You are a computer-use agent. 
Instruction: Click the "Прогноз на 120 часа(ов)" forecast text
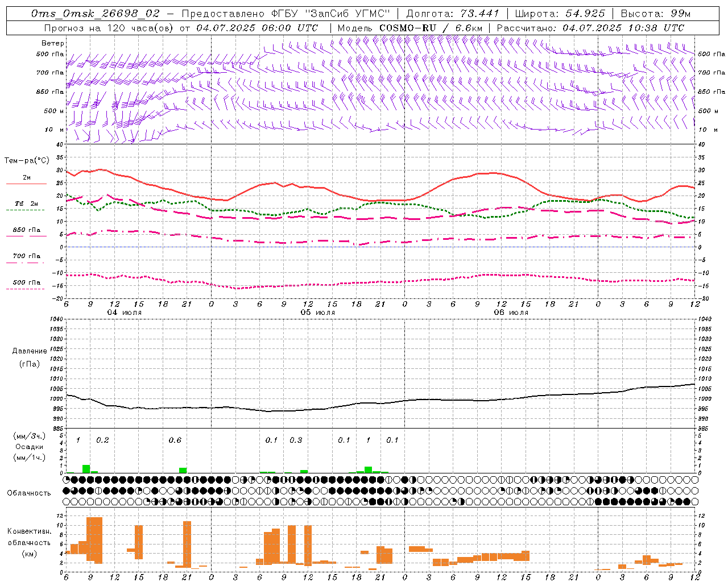point(110,28)
